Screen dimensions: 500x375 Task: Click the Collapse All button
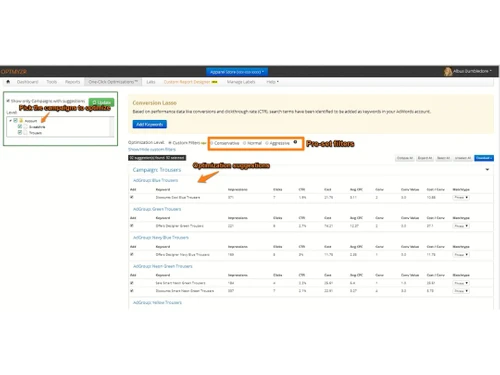click(405, 158)
